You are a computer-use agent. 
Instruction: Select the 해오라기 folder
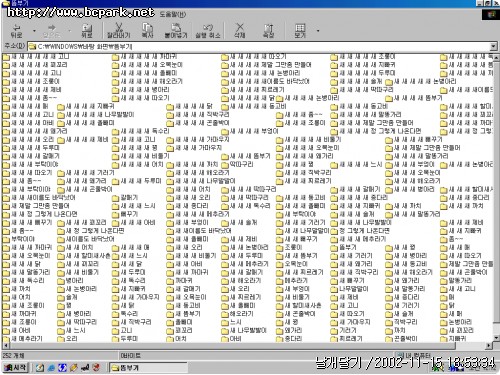237,314
